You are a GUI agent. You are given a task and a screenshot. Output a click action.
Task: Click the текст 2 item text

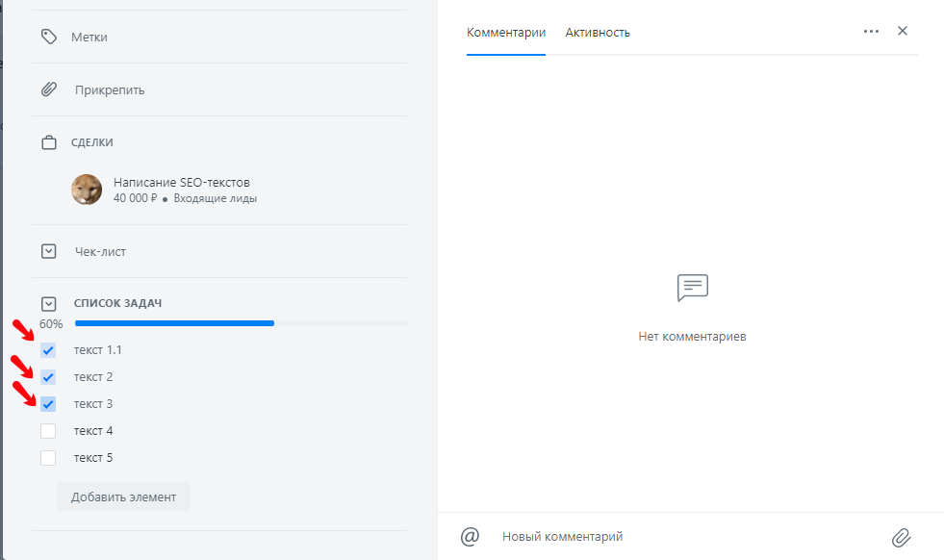[93, 377]
